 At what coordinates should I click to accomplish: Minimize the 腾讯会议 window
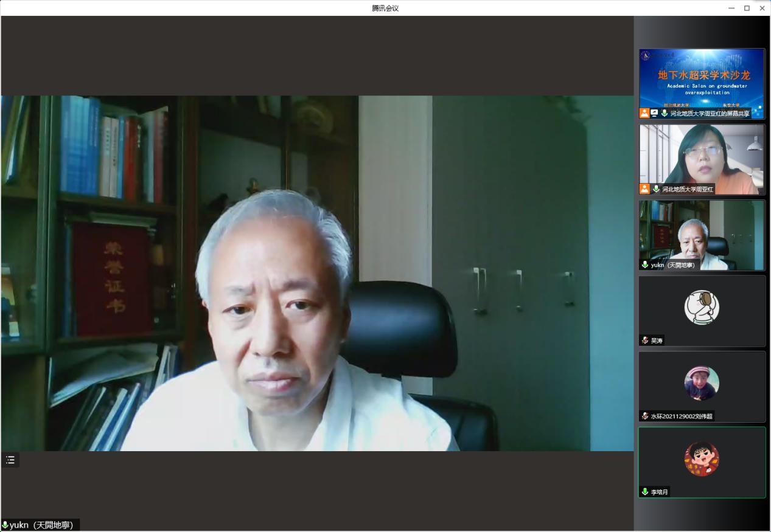point(731,8)
